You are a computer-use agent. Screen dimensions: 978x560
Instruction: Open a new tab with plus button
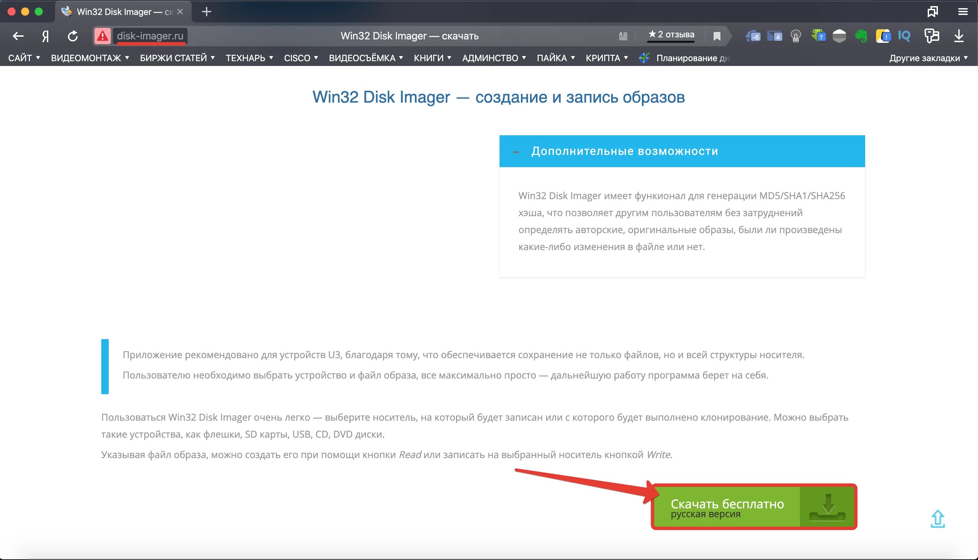pos(207,12)
